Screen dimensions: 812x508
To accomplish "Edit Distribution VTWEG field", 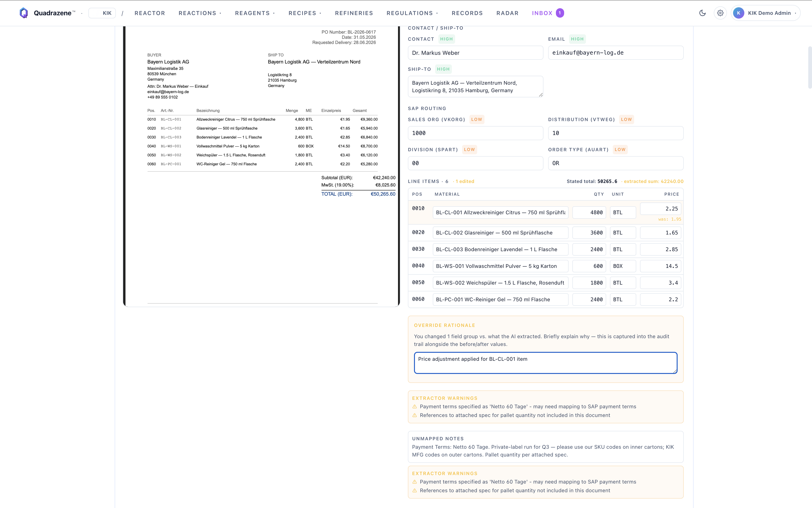I will pyautogui.click(x=615, y=133).
